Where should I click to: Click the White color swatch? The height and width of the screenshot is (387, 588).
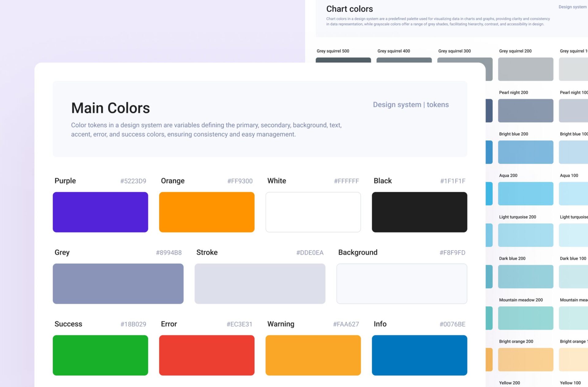(x=313, y=212)
